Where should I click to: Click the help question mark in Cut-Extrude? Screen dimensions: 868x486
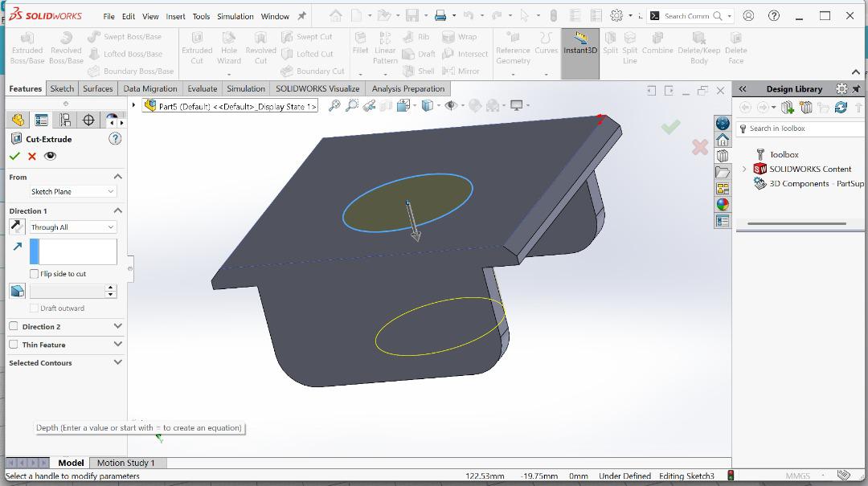[x=115, y=138]
